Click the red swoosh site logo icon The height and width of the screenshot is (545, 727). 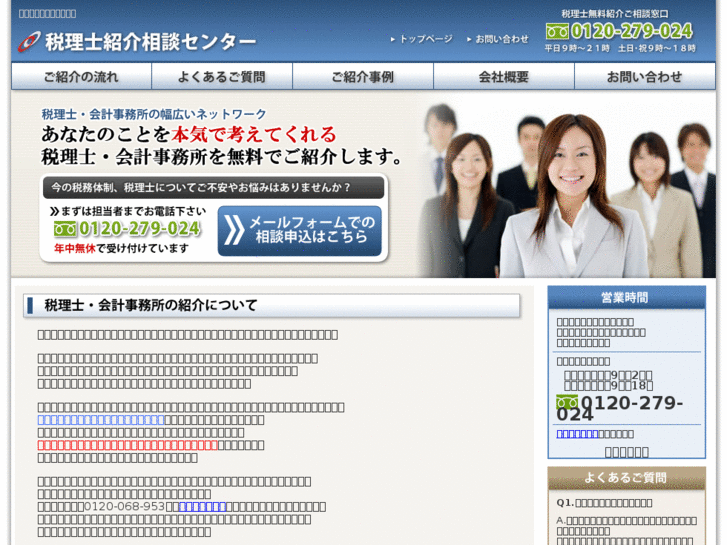click(29, 42)
